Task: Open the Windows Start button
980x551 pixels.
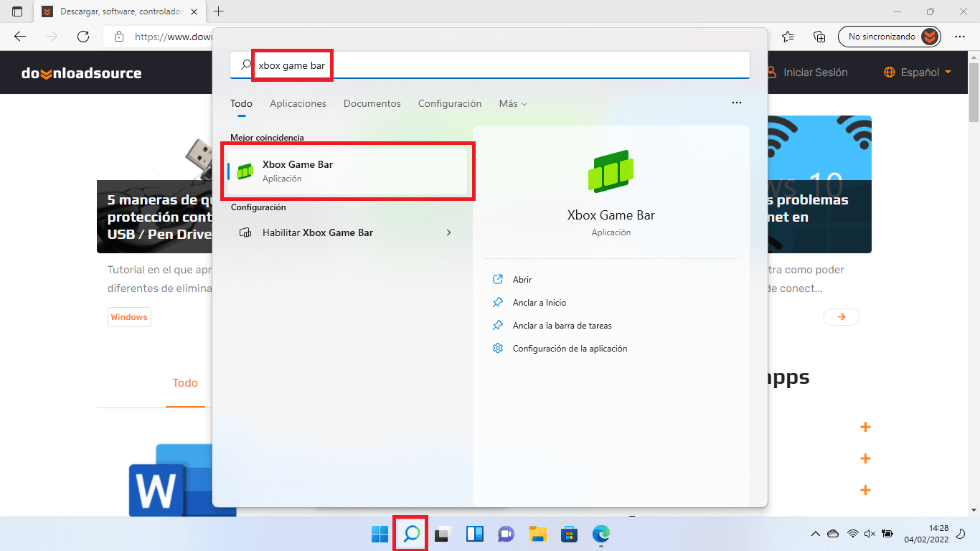Action: (x=380, y=534)
